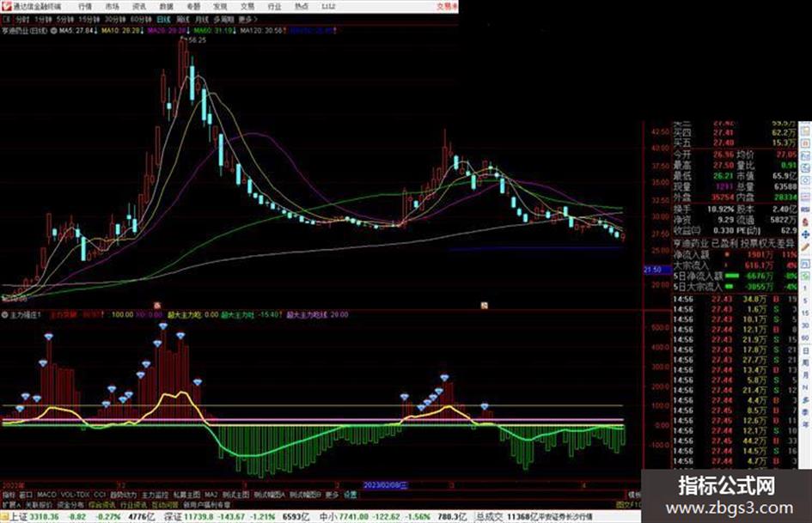The width and height of the screenshot is (812, 523).
Task: Click the settings circle icon beside MA5 label
Action: point(53,31)
